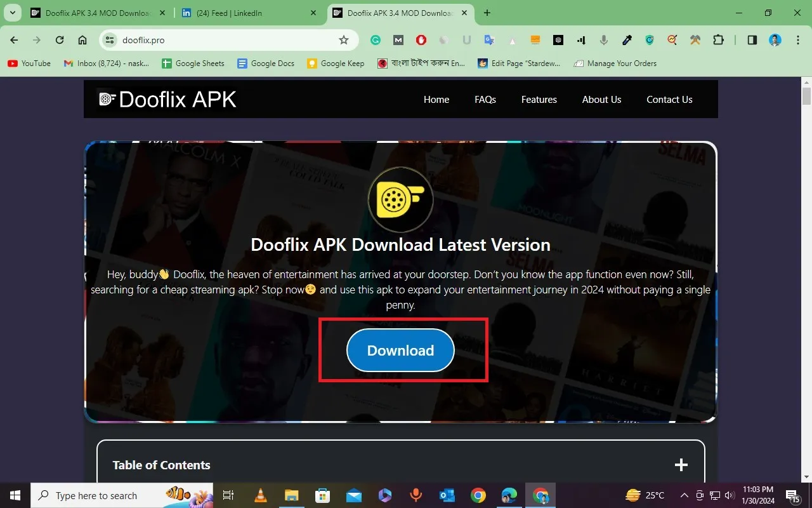Open the weather widget showing 25°C
The width and height of the screenshot is (812, 508).
click(645, 495)
